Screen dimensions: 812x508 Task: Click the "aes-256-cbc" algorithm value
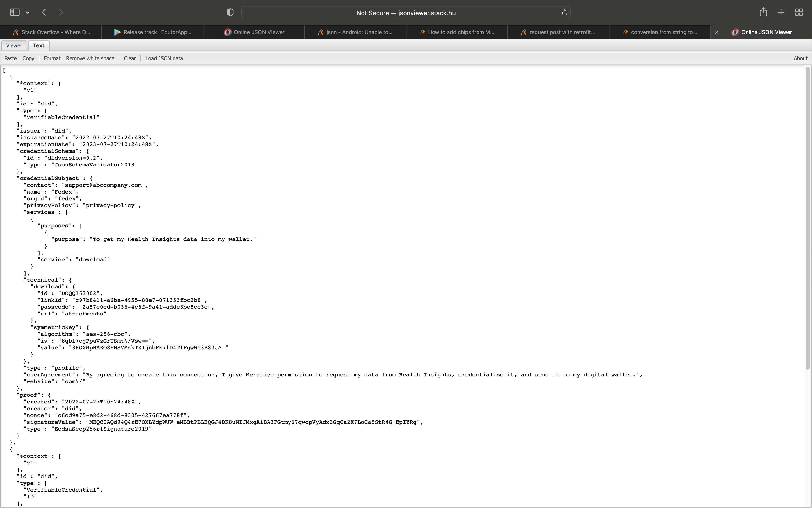click(105, 334)
